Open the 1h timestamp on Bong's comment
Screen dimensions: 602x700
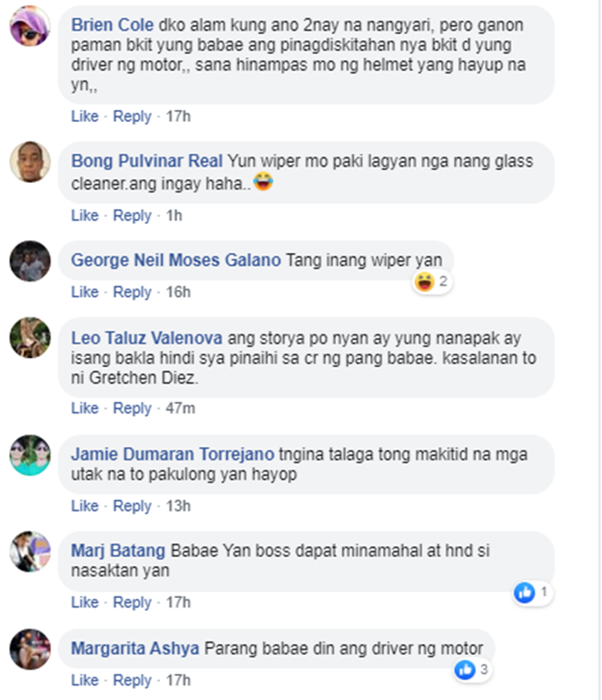click(174, 216)
